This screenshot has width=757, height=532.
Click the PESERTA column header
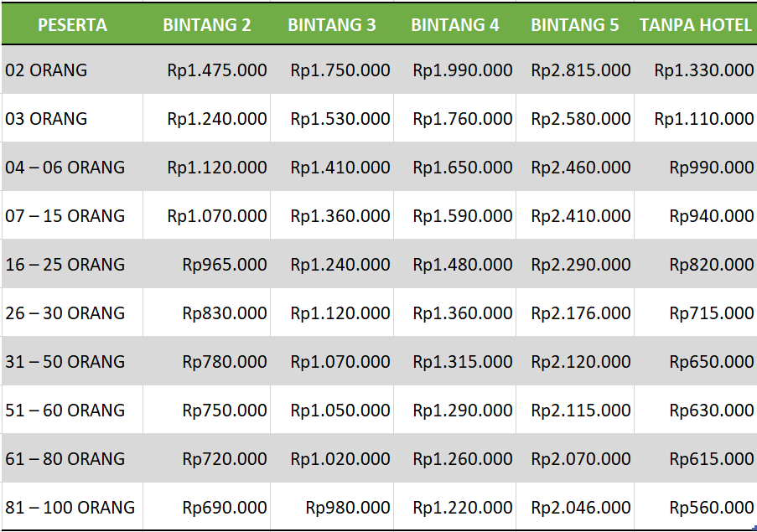(x=72, y=24)
